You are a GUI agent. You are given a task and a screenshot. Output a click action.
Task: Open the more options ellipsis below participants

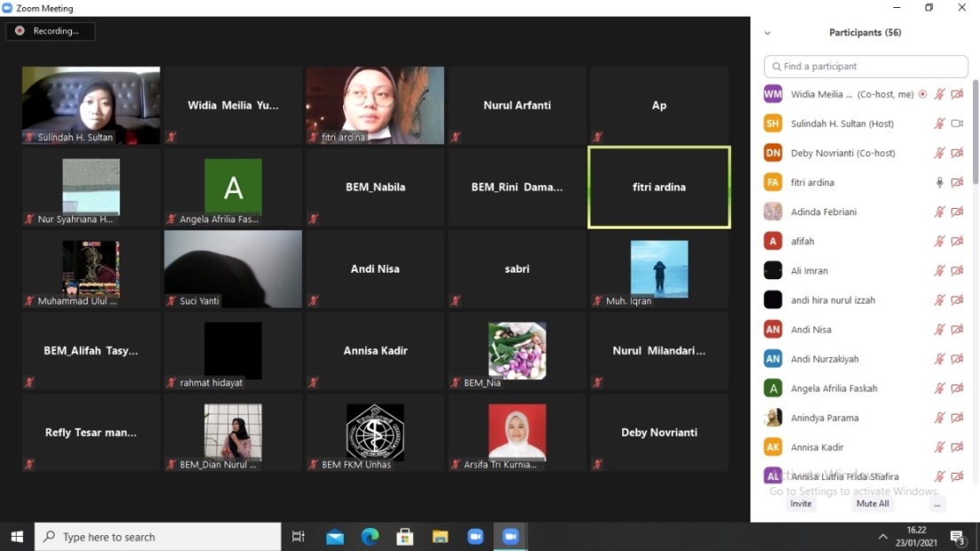click(x=937, y=504)
